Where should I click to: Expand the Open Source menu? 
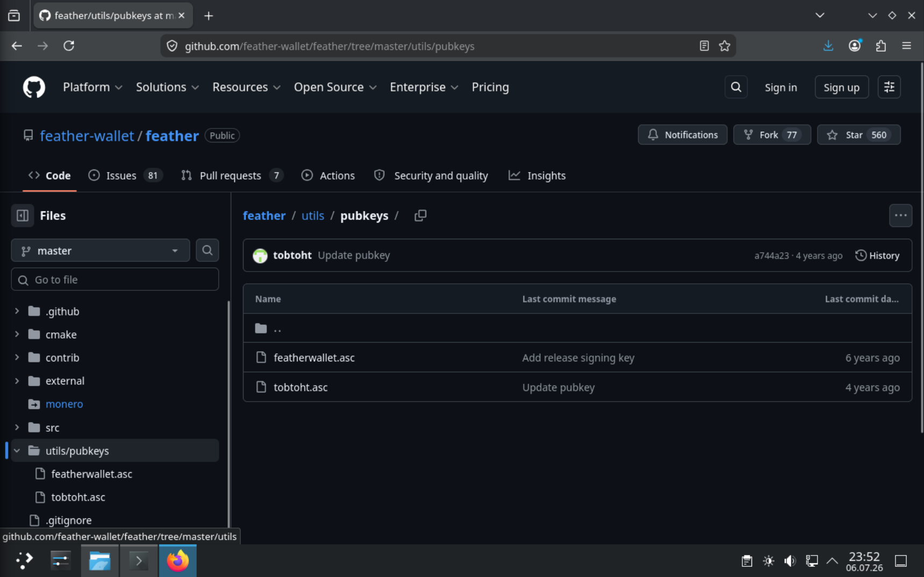[335, 87]
